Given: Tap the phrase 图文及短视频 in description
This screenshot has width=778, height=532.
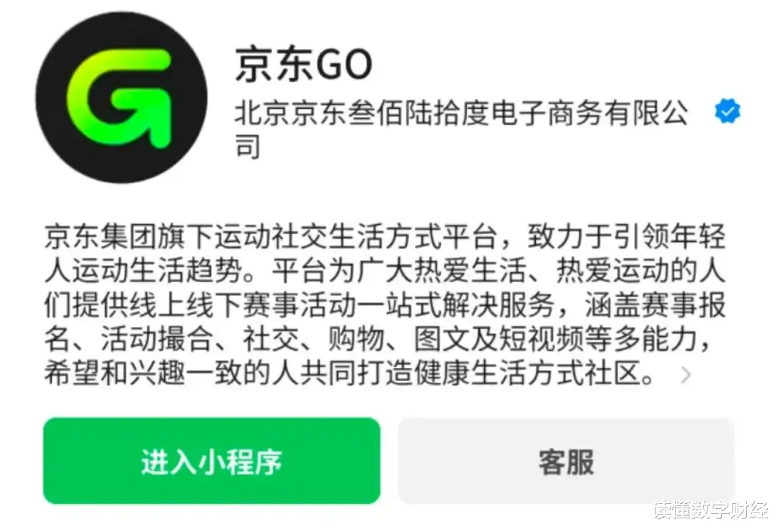Looking at the screenshot, I should [498, 339].
